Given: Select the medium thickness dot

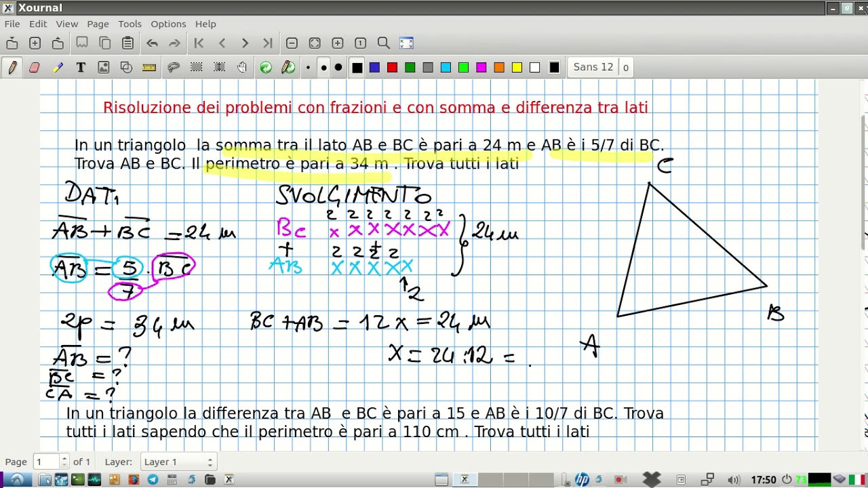Looking at the screenshot, I should tap(323, 67).
